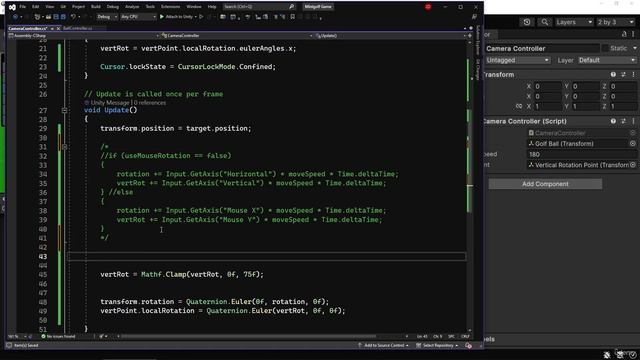
Task: Open the Transform component presets icon
Action: coord(623,75)
